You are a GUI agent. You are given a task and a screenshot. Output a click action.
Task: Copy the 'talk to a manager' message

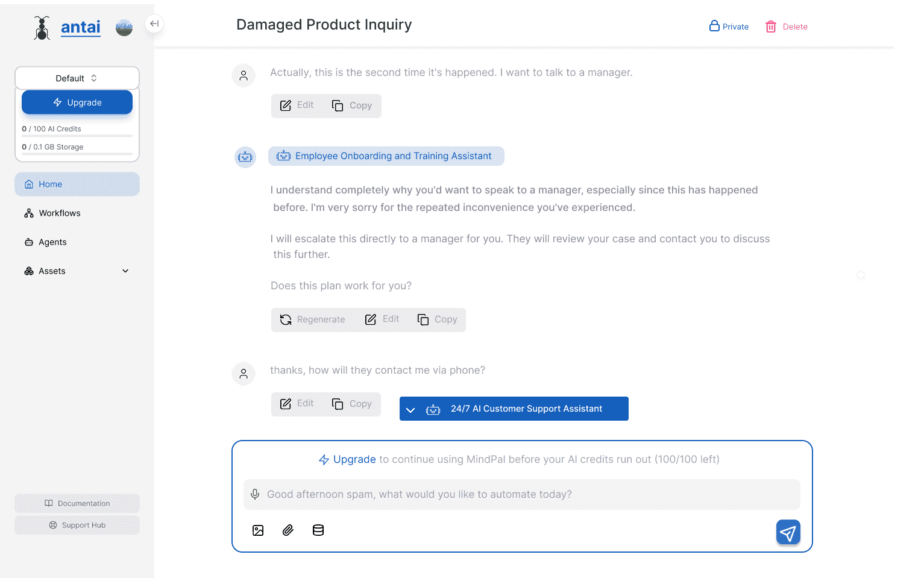pos(352,105)
